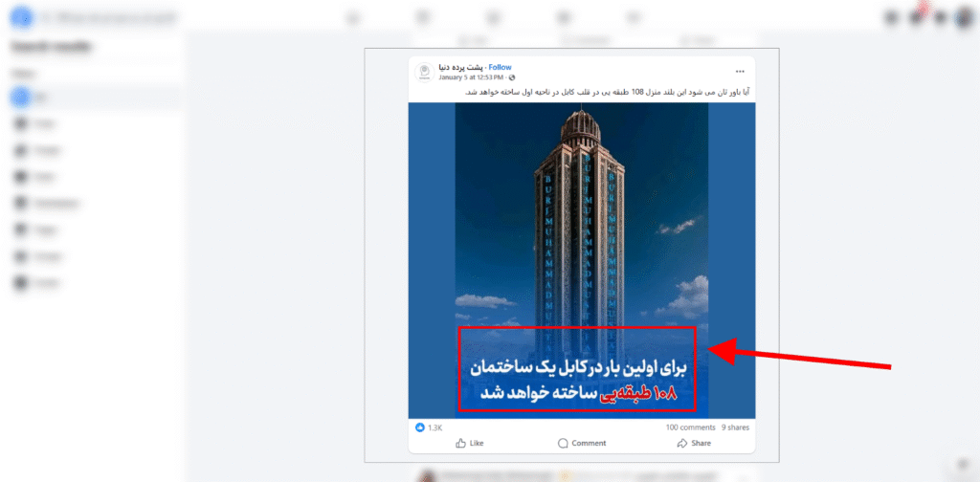Follow the page via the Follow link
The width and height of the screenshot is (980, 482).
500,68
